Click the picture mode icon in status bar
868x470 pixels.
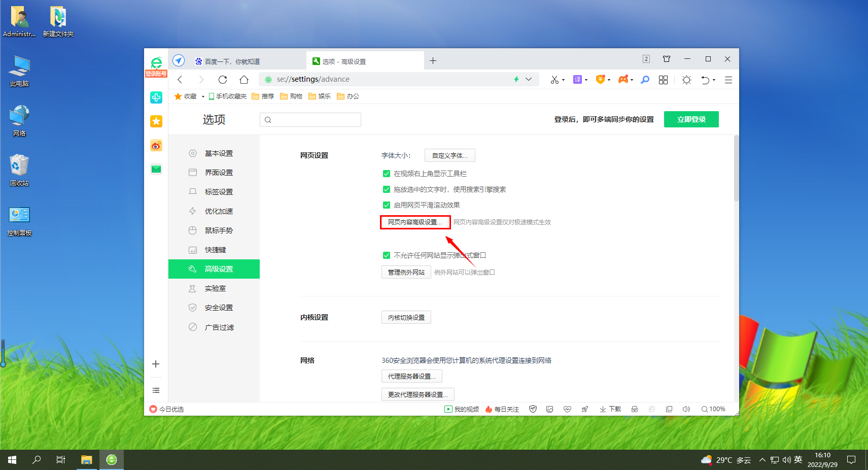pos(550,409)
